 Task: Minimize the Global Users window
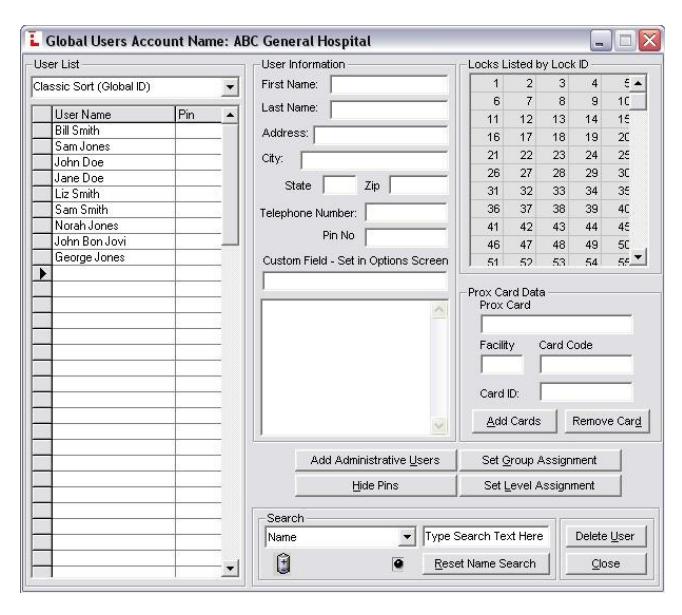(601, 40)
